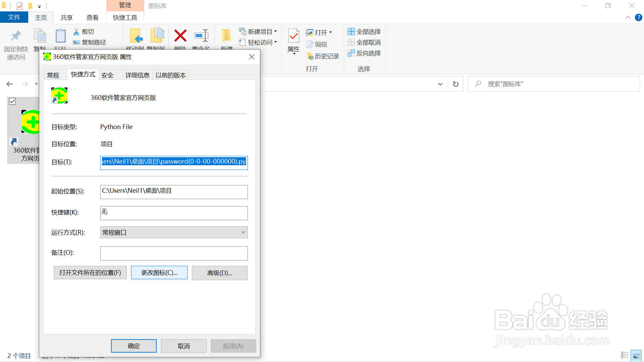Open the 查看 ribbon tab
The height and width of the screenshot is (362, 644).
pyautogui.click(x=92, y=17)
